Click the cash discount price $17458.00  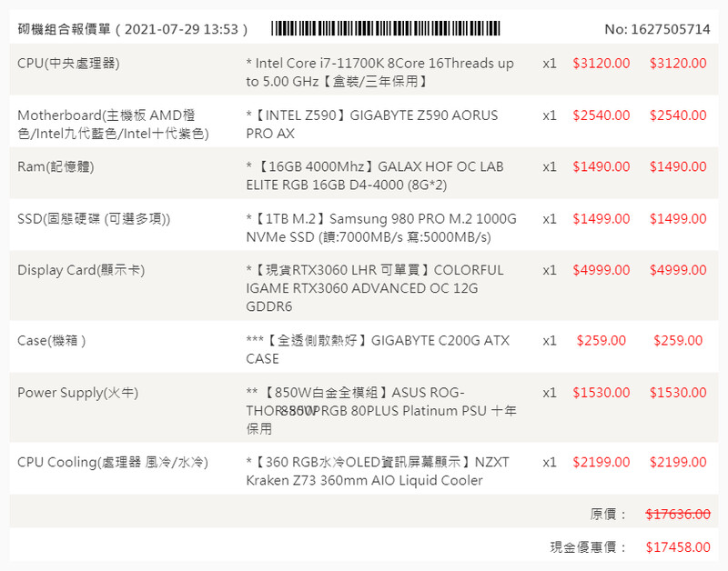click(678, 547)
